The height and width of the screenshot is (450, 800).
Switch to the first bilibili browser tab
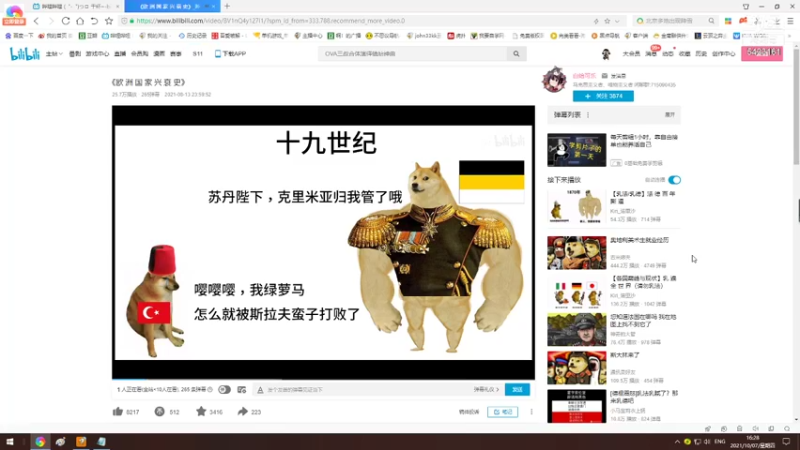(76, 6)
